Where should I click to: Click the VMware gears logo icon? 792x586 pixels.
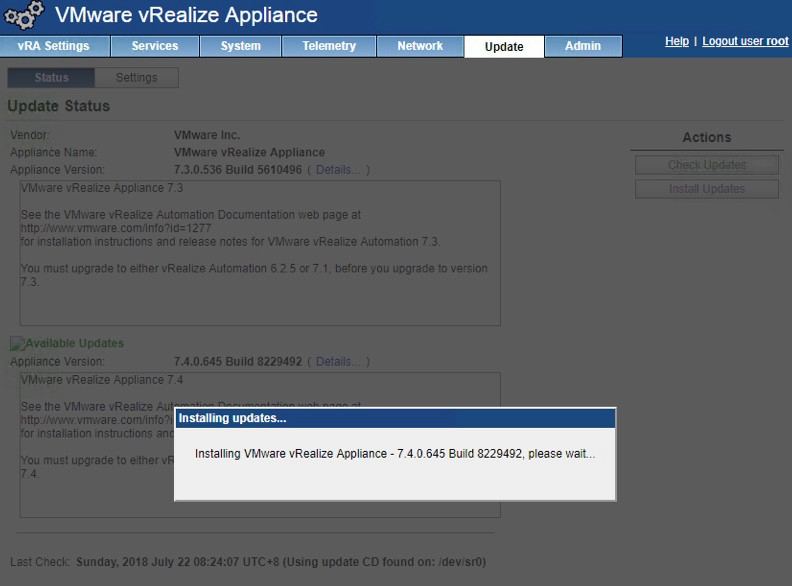tap(23, 15)
